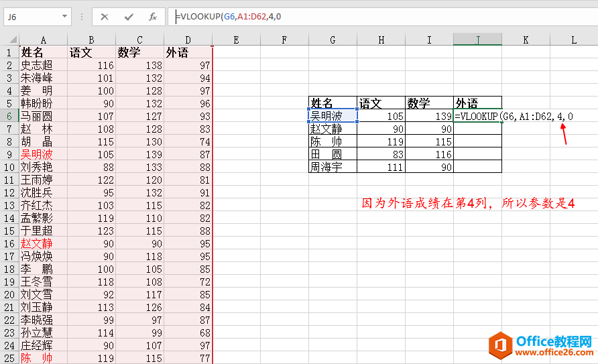Click cell C1 containing 数学
Image resolution: width=598 pixels, height=364 pixels.
[x=139, y=52]
